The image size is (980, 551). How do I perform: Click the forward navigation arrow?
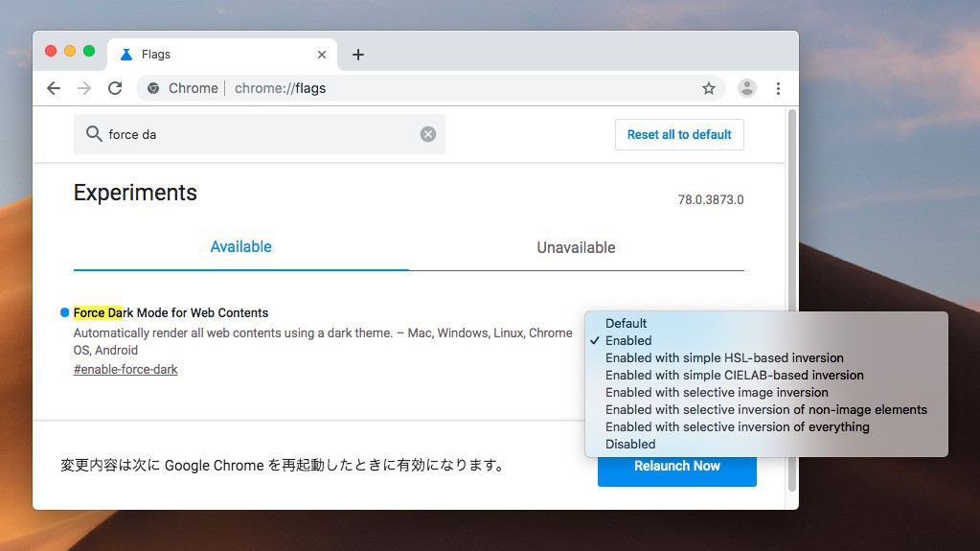83,88
